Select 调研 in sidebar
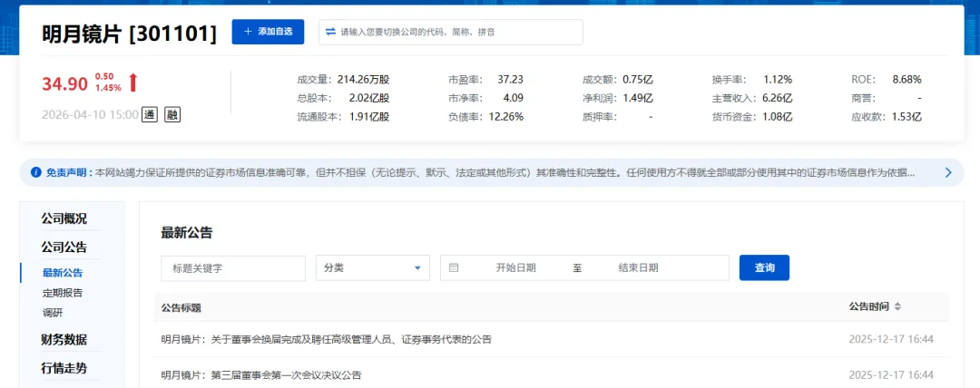Image resolution: width=980 pixels, height=388 pixels. 53,313
